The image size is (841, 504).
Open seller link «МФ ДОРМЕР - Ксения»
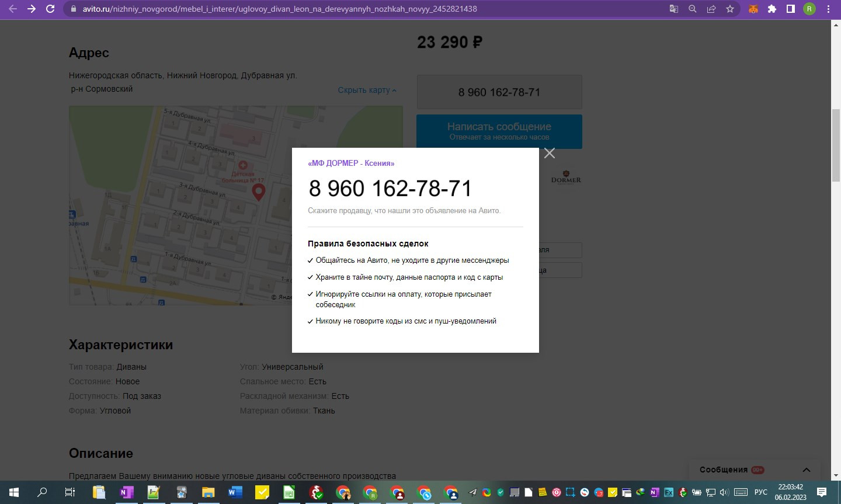click(x=351, y=164)
